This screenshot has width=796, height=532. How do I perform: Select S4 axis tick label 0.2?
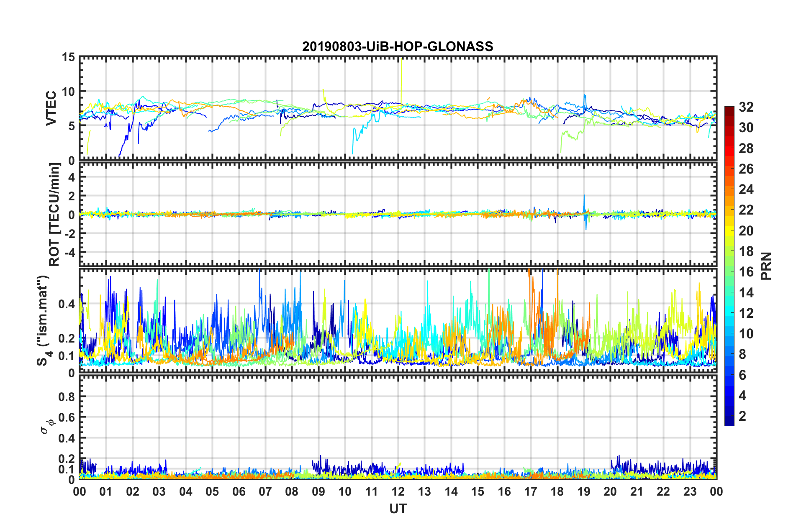coord(67,338)
